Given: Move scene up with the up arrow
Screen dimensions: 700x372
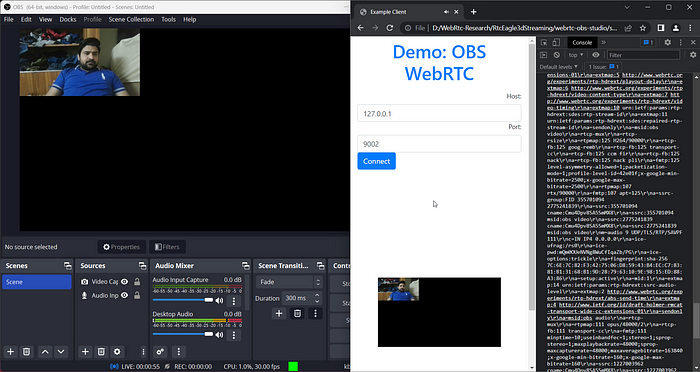Looking at the screenshot, I should click(45, 352).
